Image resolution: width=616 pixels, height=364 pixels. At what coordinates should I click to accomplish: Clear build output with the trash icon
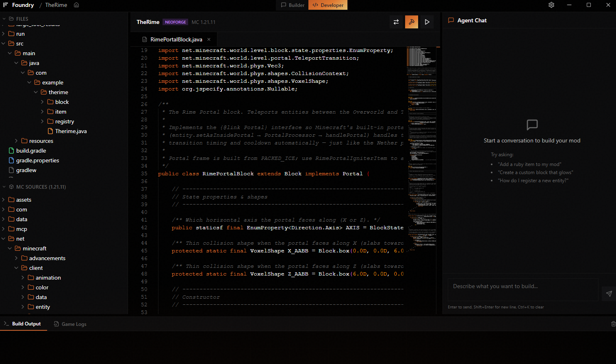point(613,324)
